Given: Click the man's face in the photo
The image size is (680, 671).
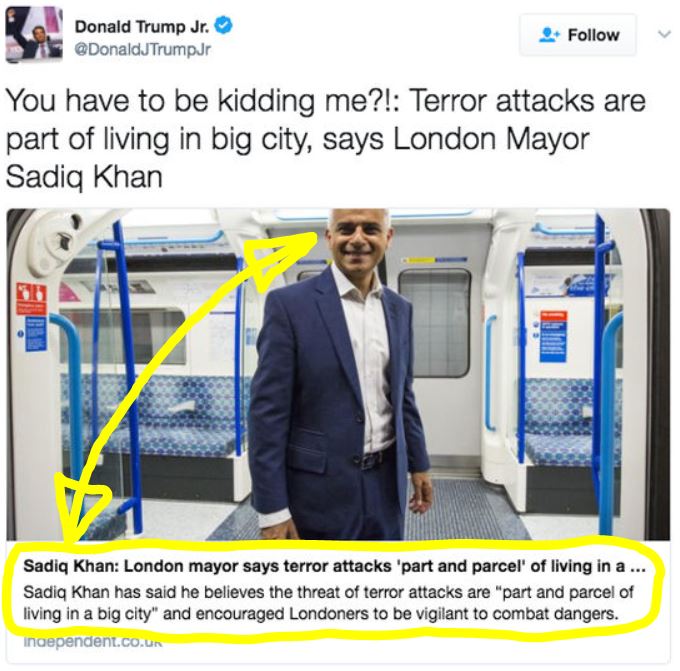Looking at the screenshot, I should click(358, 238).
